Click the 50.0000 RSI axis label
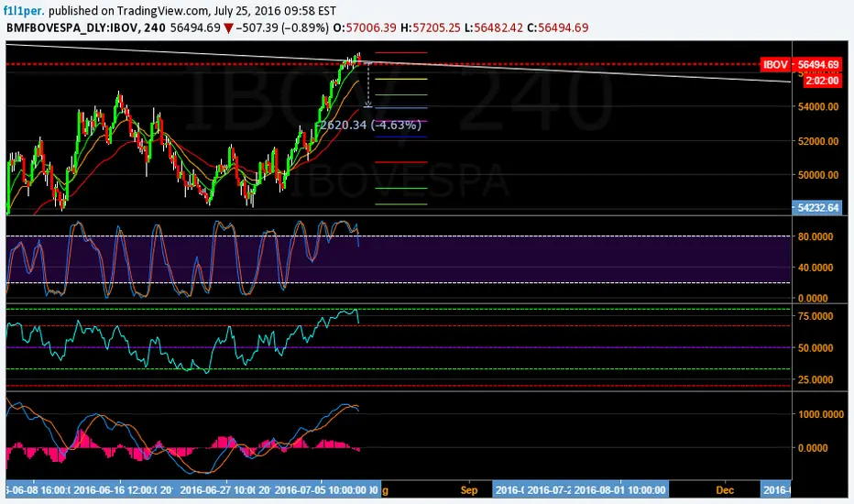 [x=816, y=347]
